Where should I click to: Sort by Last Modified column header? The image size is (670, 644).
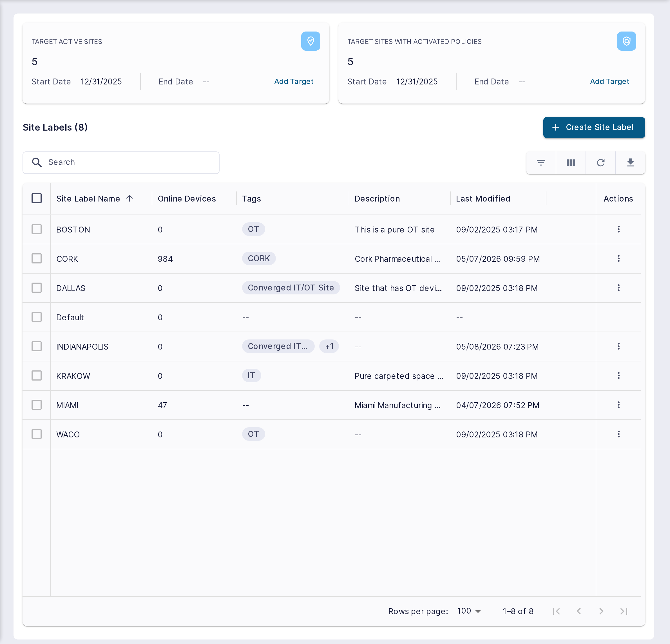483,199
